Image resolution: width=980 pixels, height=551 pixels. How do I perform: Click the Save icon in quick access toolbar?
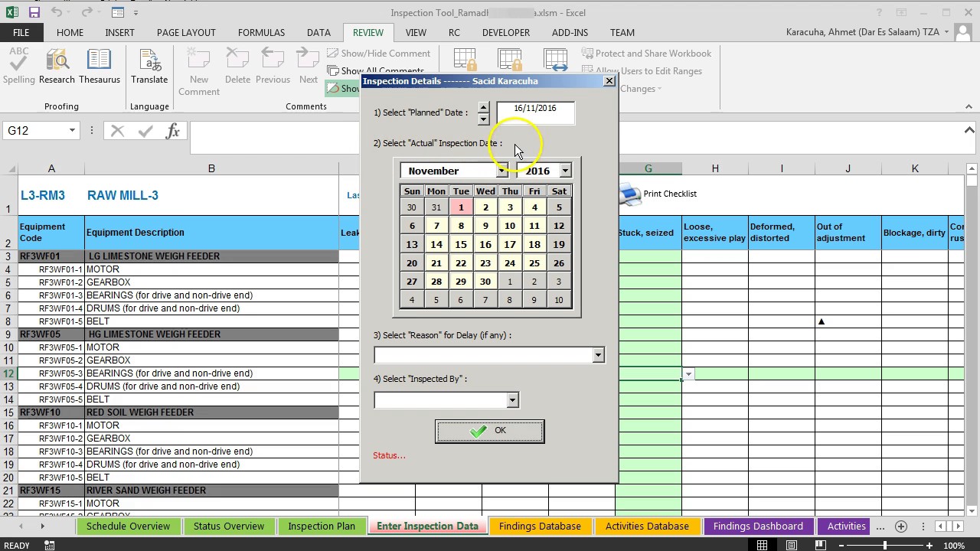click(x=34, y=12)
